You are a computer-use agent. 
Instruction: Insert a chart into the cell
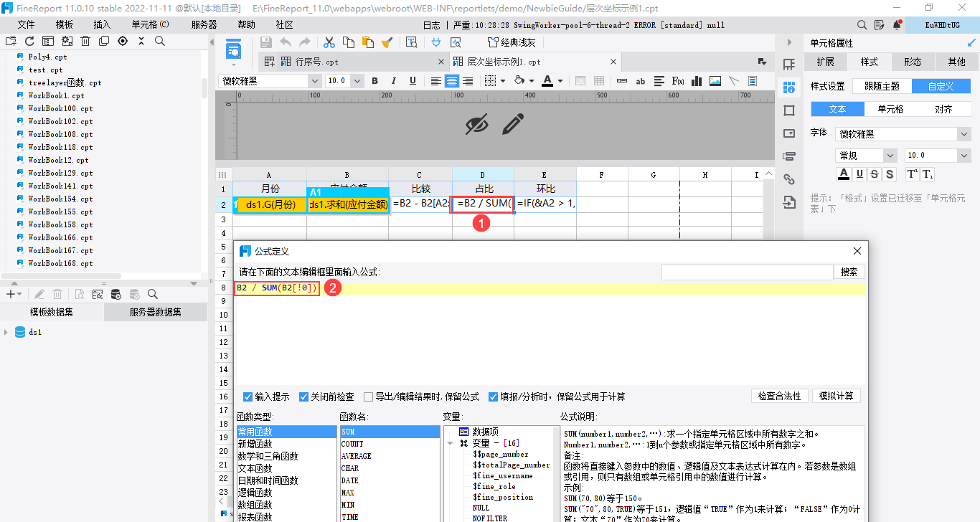[696, 81]
